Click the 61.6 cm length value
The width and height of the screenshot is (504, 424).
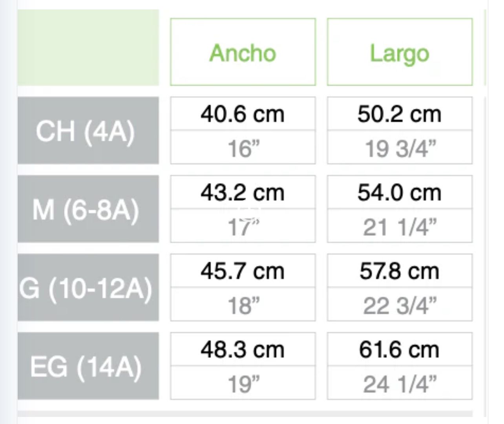[x=400, y=350]
